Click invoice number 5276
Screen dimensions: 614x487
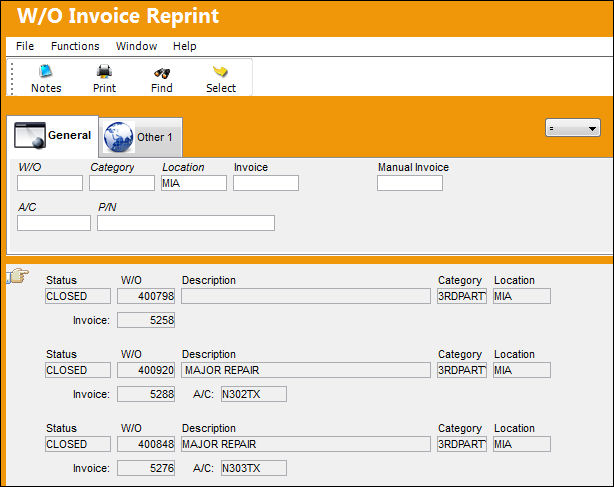(146, 468)
